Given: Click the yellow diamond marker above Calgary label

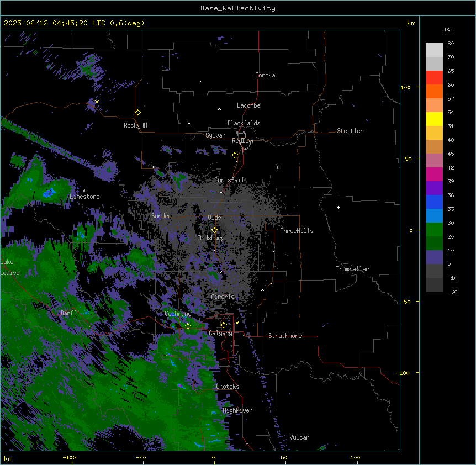Looking at the screenshot, I should click(224, 325).
